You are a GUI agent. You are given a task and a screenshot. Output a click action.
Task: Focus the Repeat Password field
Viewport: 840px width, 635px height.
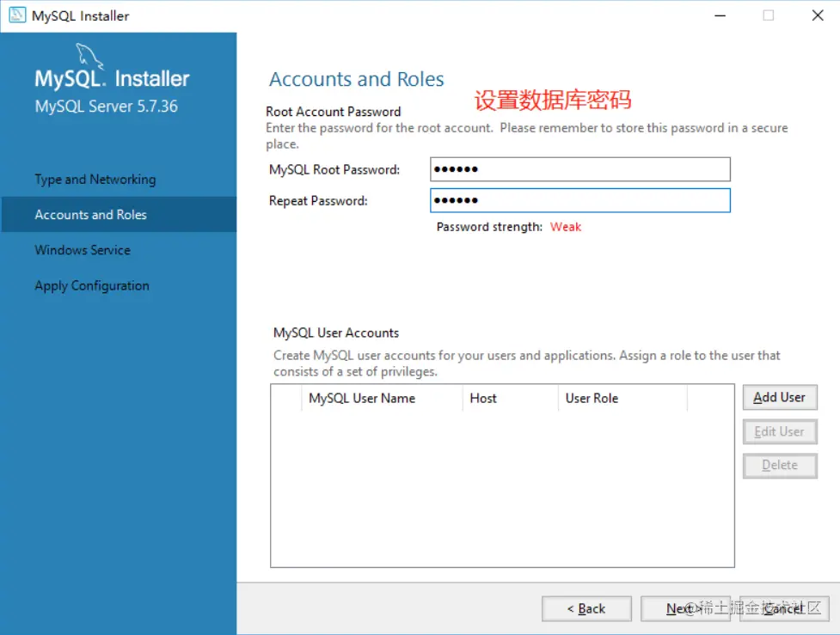click(x=579, y=200)
